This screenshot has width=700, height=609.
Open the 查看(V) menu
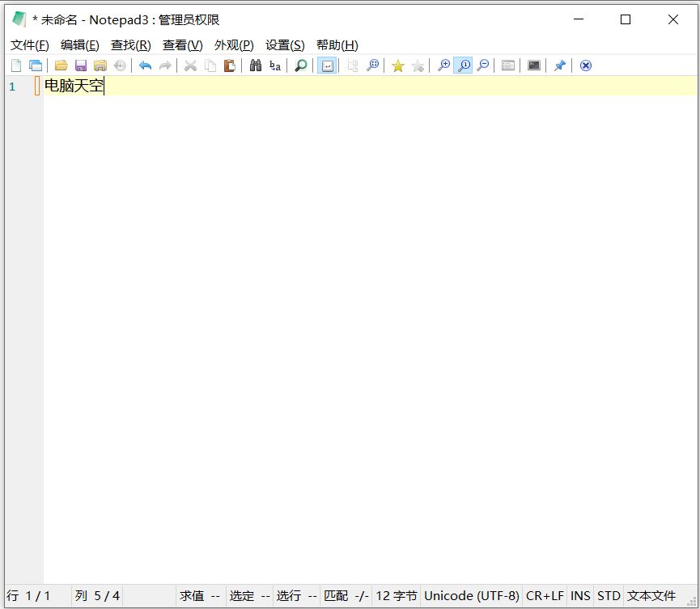[183, 45]
